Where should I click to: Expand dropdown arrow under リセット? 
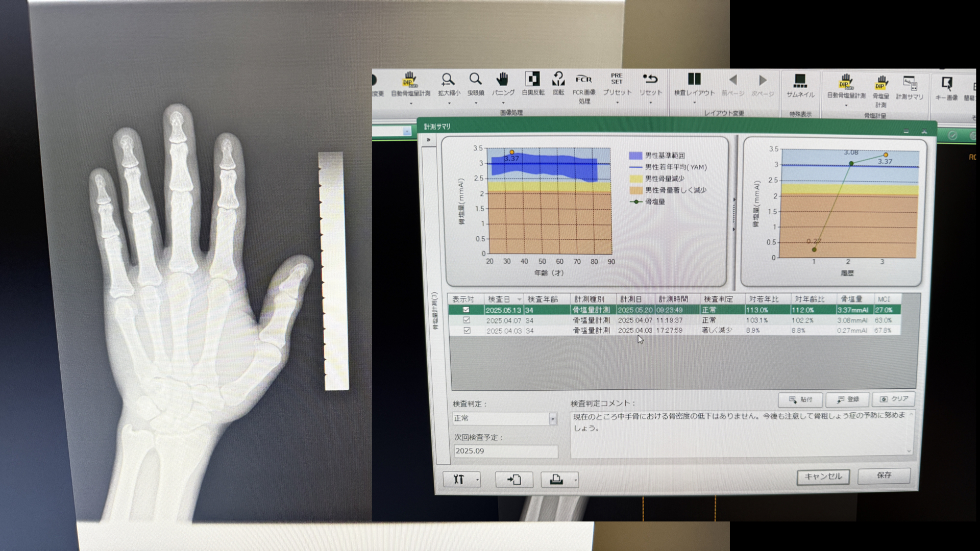coord(651,103)
